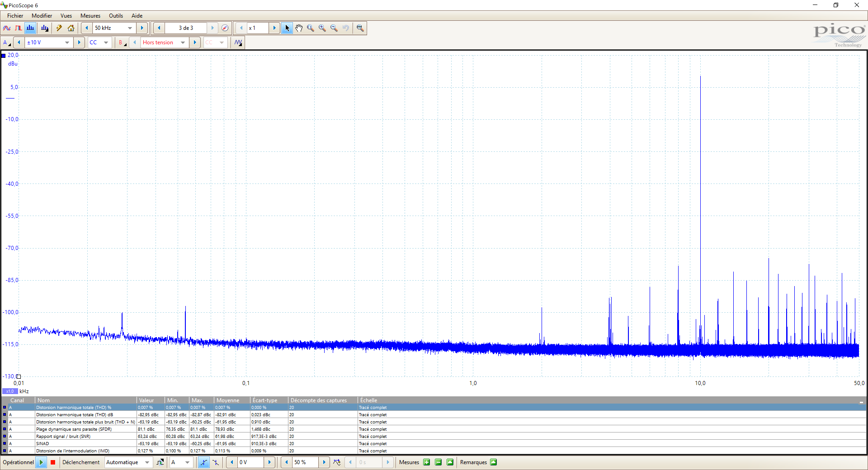Edit measurement icon next to Mesures
Image resolution: width=868 pixels, height=470 pixels.
pos(450,462)
